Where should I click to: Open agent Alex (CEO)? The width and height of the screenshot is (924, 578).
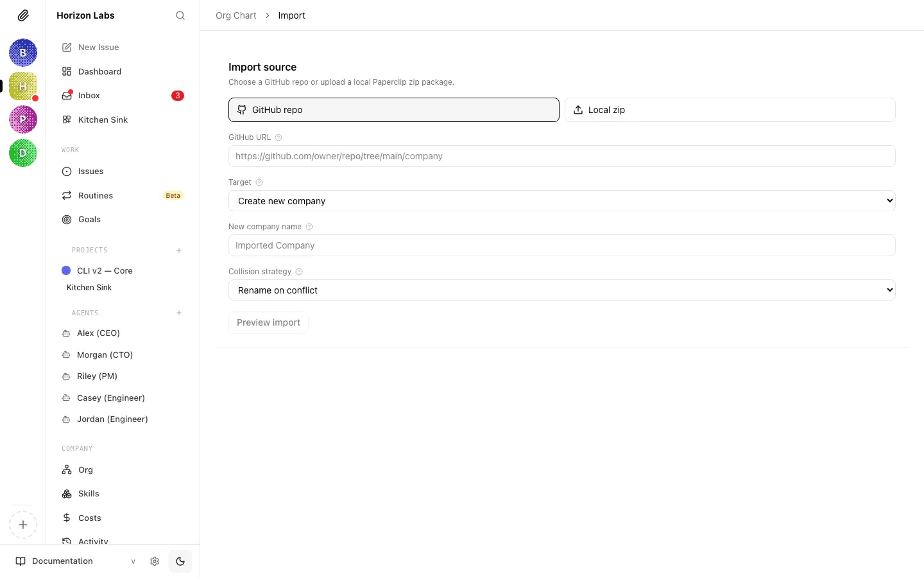point(123,333)
